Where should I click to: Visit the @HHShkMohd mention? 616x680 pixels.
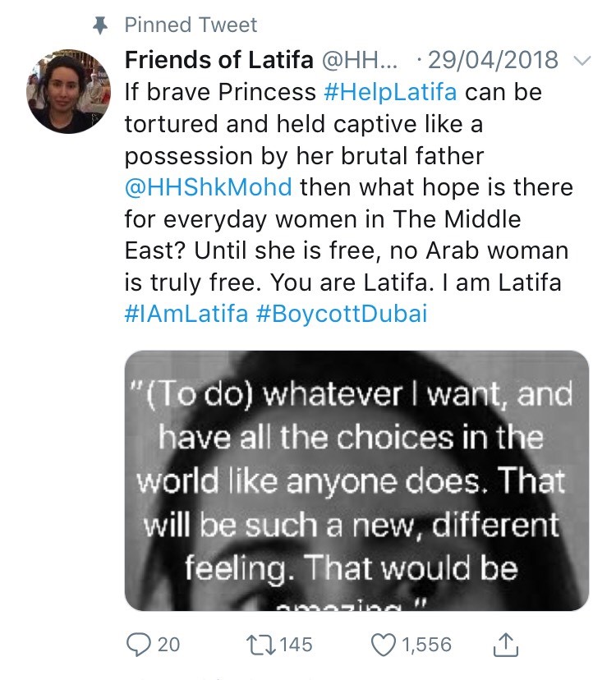point(209,187)
